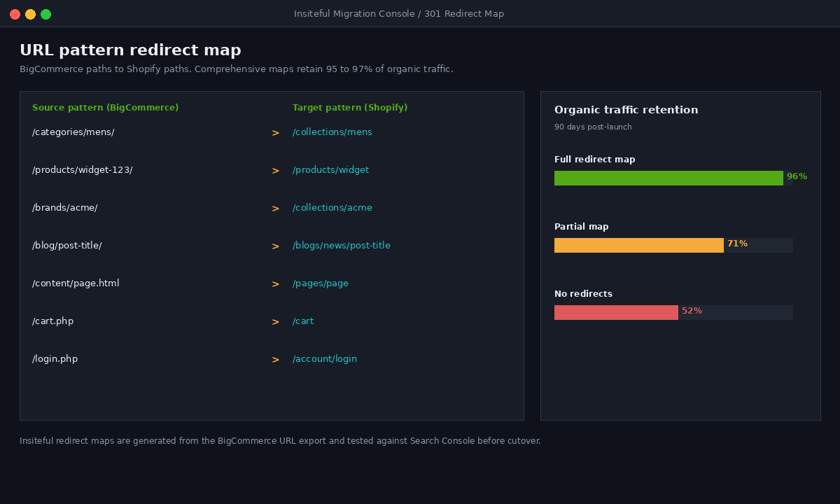This screenshot has height=504, width=840.
Task: Click the arrow in the /login.php row
Action: (x=276, y=360)
